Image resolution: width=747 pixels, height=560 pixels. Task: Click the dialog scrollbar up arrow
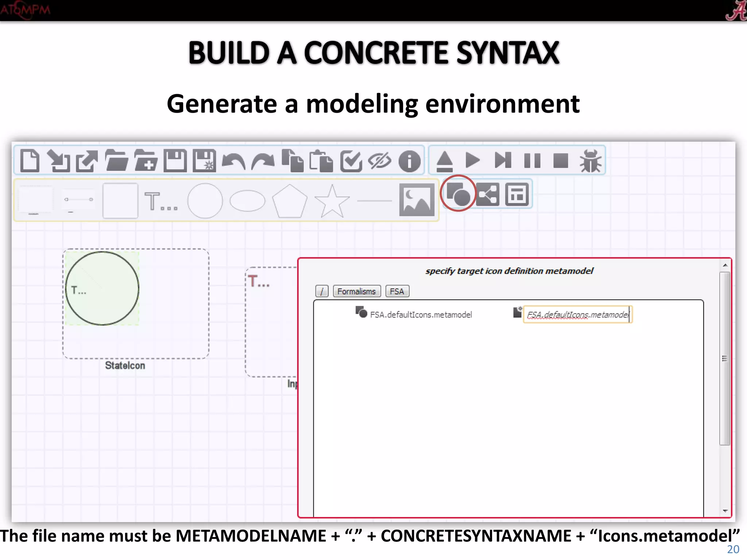[x=725, y=265]
